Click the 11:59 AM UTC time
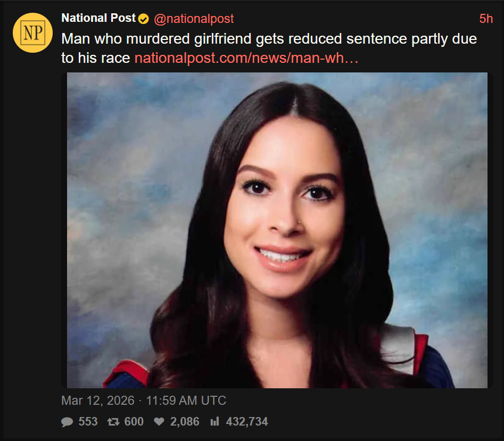The image size is (504, 441). [185, 401]
